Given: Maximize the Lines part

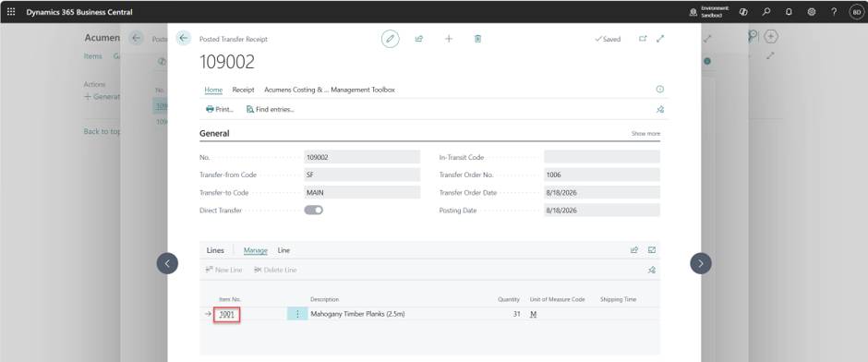Looking at the screenshot, I should pyautogui.click(x=652, y=250).
